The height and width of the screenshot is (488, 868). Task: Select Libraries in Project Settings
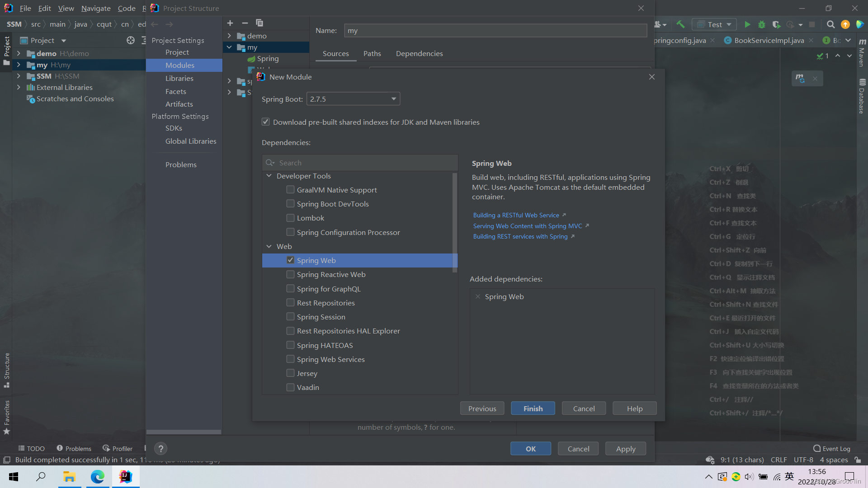click(179, 78)
